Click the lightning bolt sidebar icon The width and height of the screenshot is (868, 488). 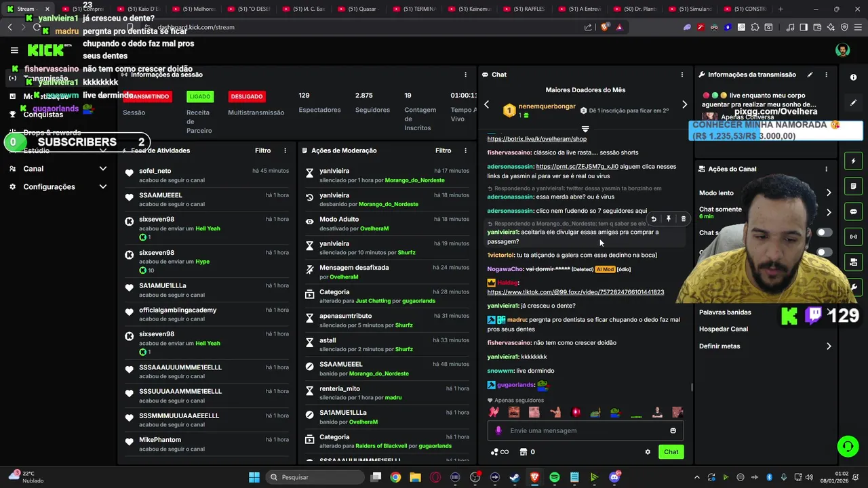point(854,161)
